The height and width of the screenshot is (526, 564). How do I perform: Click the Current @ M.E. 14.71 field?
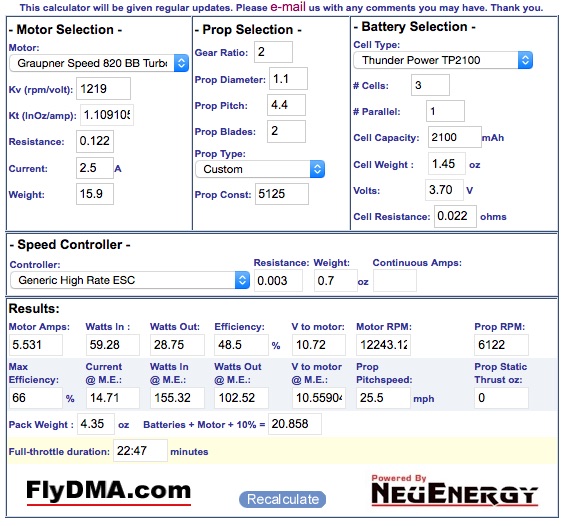113,398
